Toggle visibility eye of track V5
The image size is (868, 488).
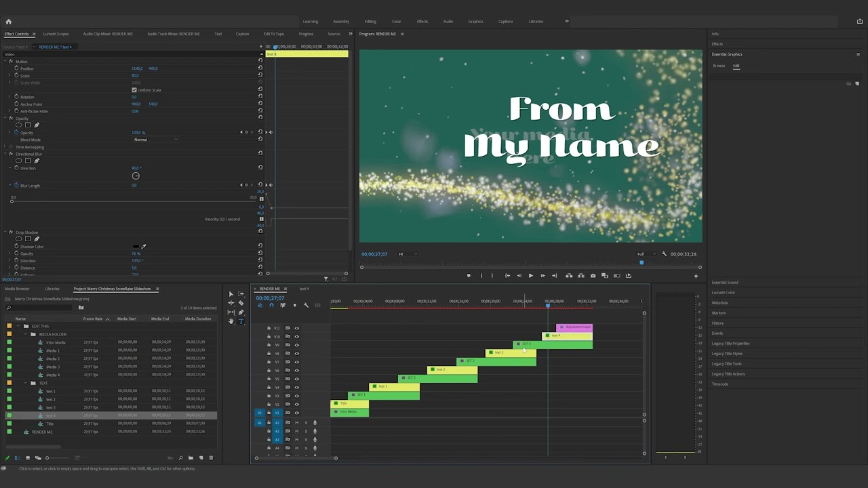(x=296, y=379)
